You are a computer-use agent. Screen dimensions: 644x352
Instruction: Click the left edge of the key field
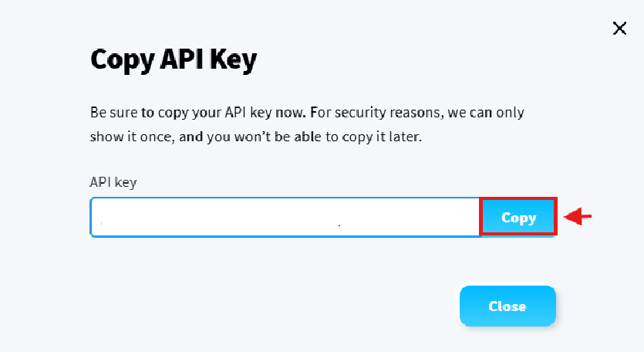click(x=99, y=218)
